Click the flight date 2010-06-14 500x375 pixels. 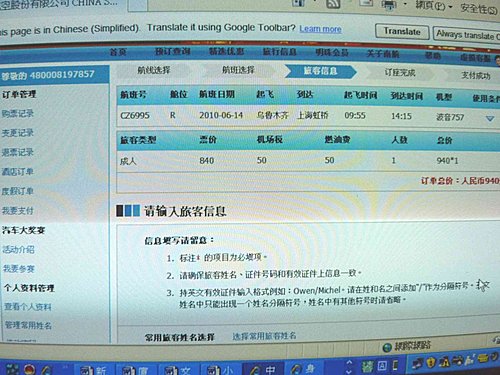[221, 115]
